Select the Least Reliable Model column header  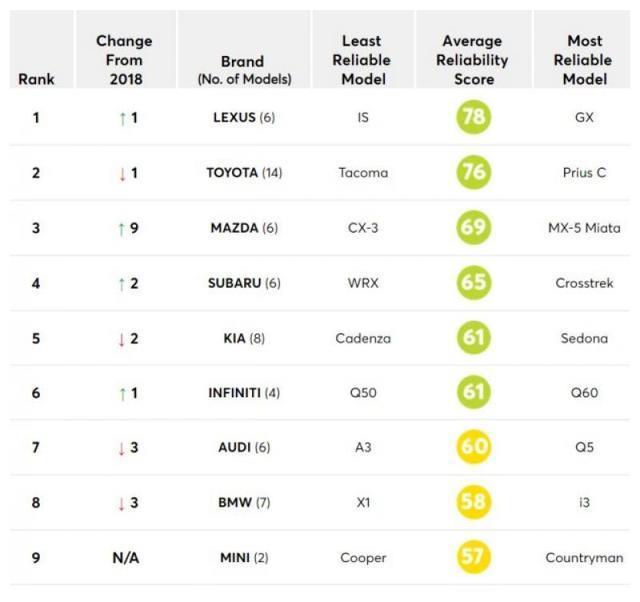pos(363,60)
